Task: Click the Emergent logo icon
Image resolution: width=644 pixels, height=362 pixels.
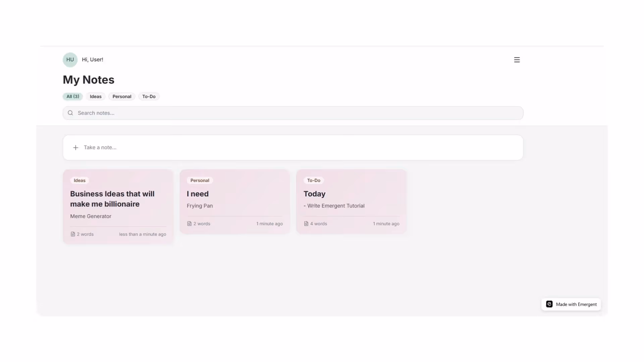Action: point(549,304)
